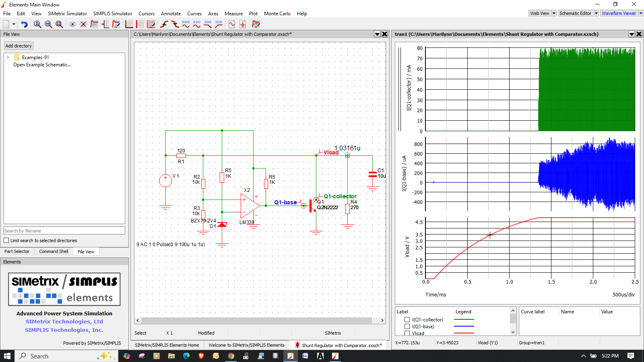Open the Cursors menu
644x362 pixels.
tap(147, 14)
